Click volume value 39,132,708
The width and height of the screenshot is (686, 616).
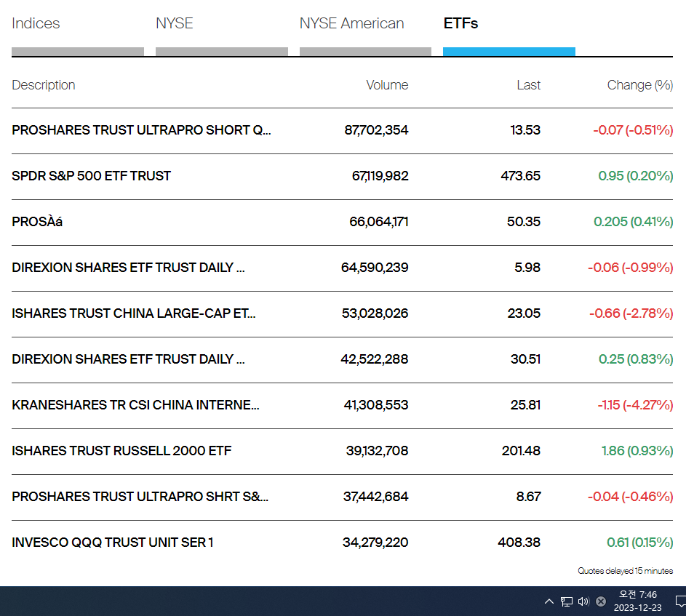(377, 451)
